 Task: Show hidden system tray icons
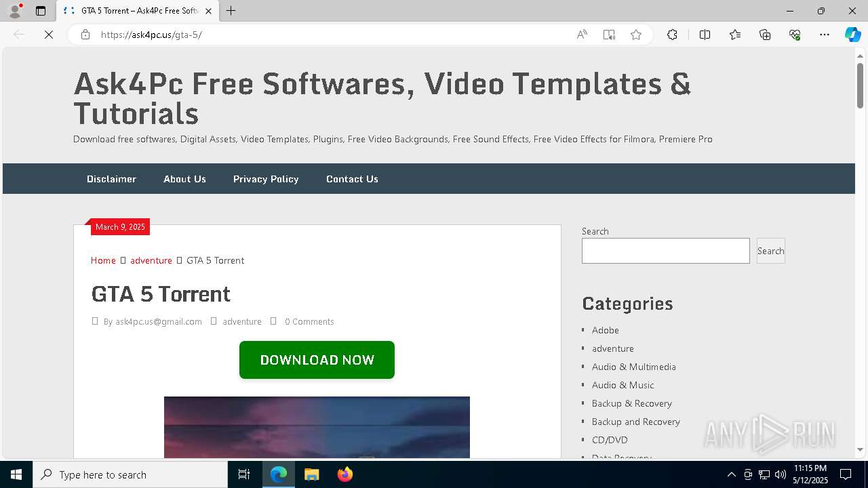[x=731, y=474]
